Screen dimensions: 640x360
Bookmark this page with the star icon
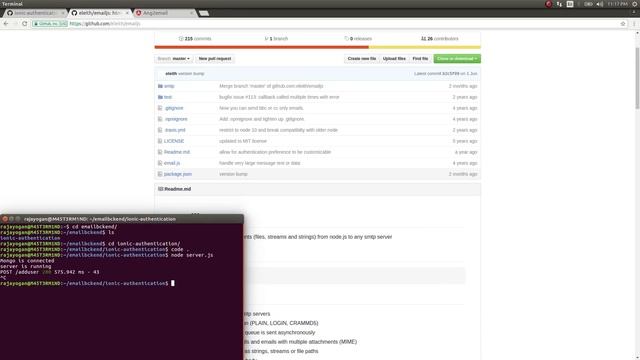[623, 24]
